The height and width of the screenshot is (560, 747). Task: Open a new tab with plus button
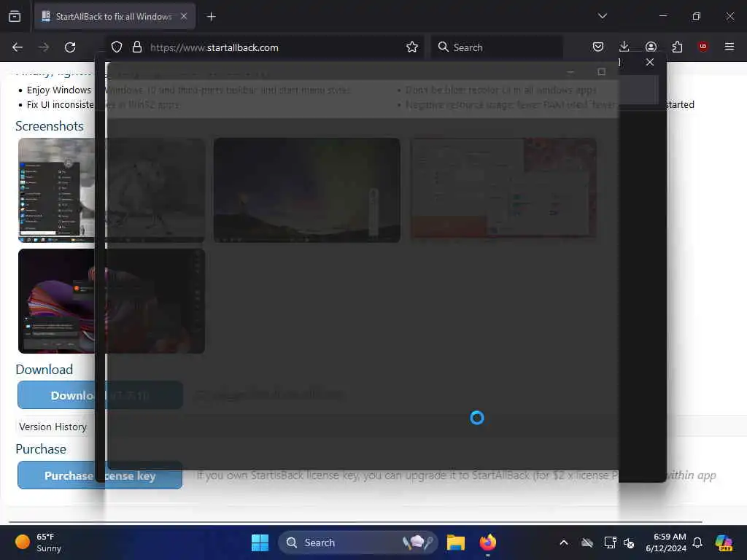(x=211, y=17)
